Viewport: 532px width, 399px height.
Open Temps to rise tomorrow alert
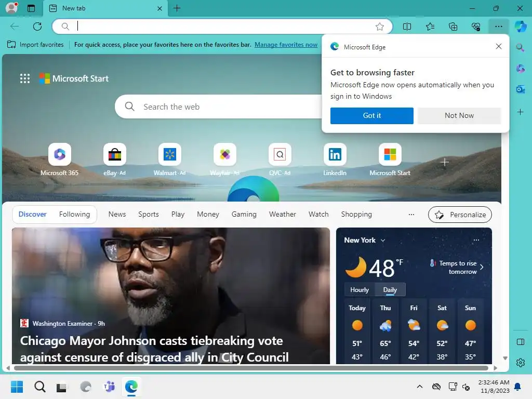pyautogui.click(x=457, y=268)
